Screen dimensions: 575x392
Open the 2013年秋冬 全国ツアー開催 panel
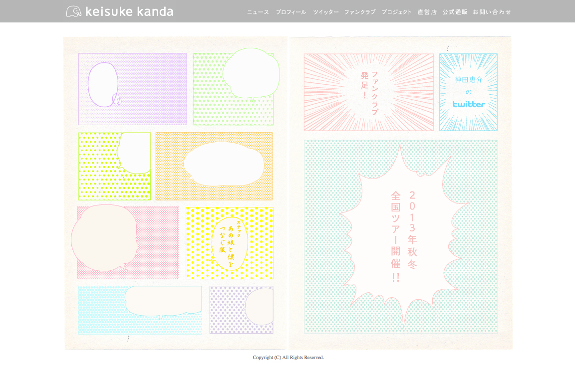(401, 236)
